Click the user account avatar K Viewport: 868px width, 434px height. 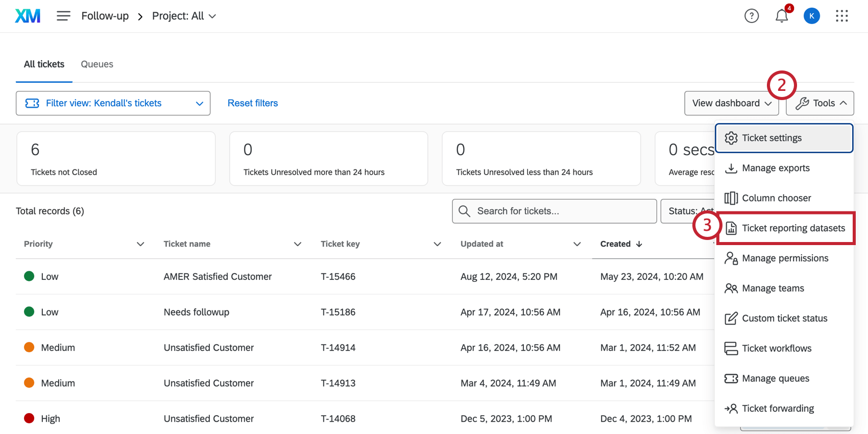point(811,16)
